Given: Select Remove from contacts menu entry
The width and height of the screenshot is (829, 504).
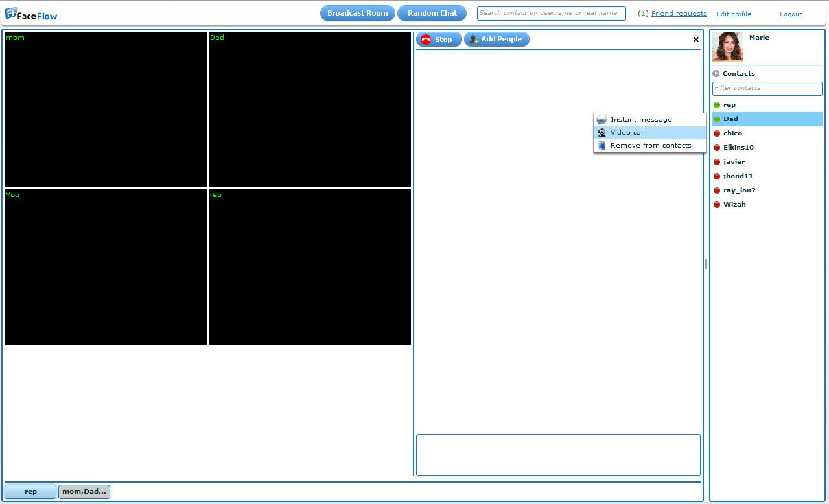Looking at the screenshot, I should [x=649, y=145].
